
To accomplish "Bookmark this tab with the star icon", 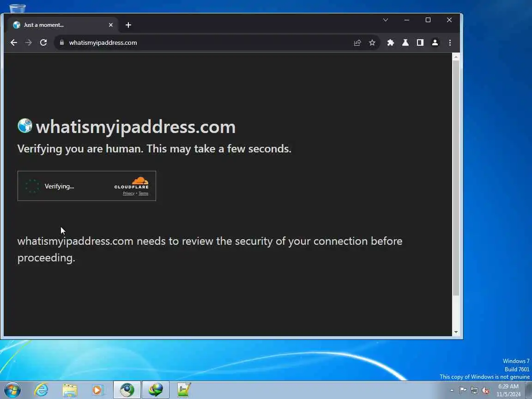I will click(x=372, y=43).
